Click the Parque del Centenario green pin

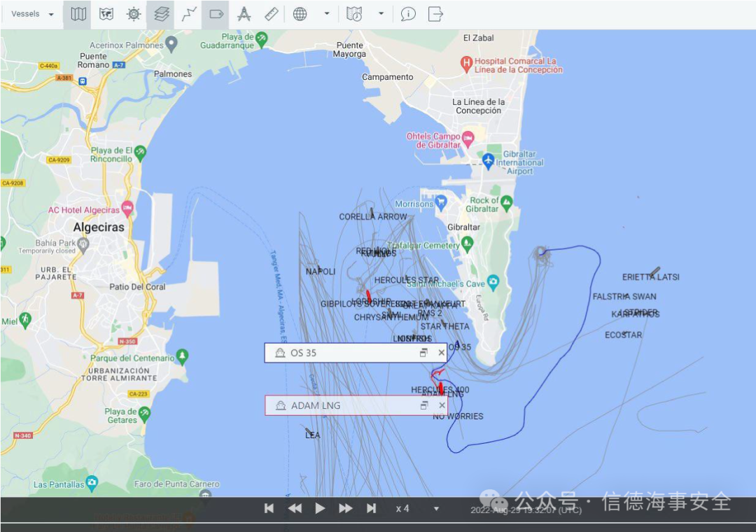(182, 356)
